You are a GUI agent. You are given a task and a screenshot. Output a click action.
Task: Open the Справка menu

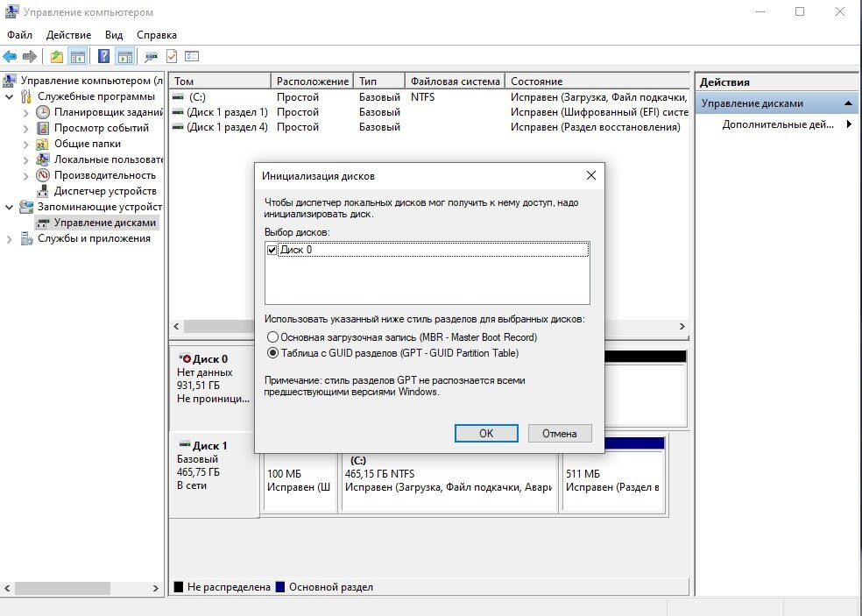[x=157, y=35]
